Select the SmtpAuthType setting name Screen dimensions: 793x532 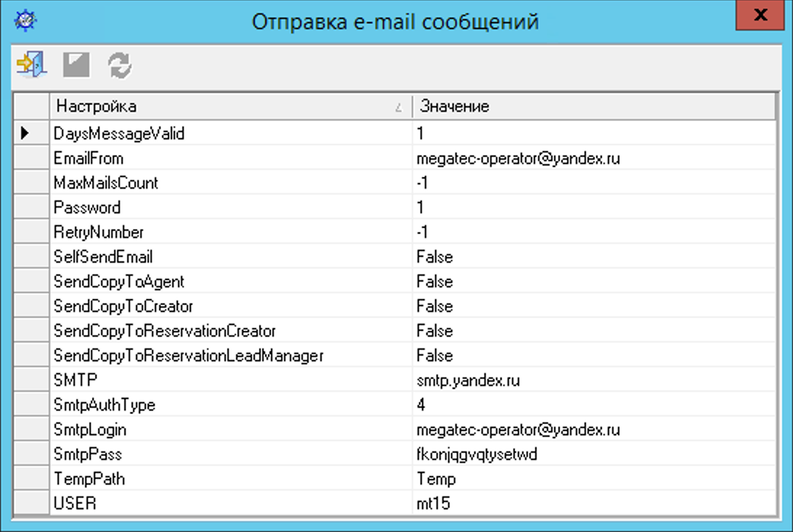point(105,405)
